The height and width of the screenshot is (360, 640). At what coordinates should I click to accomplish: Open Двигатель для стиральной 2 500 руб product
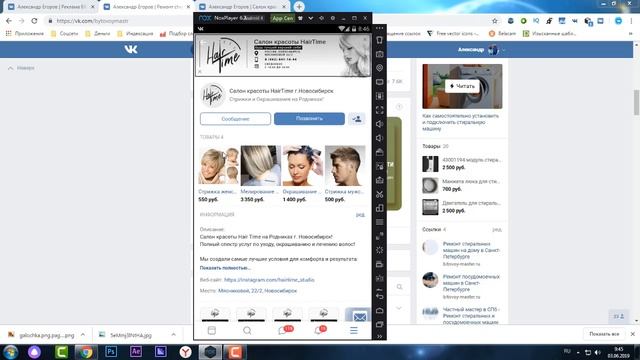pos(462,207)
